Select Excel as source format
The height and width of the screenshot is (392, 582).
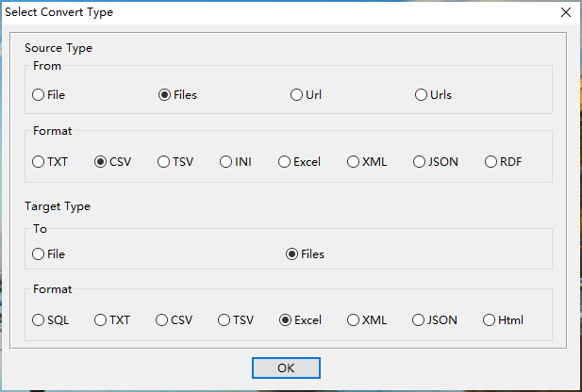284,161
